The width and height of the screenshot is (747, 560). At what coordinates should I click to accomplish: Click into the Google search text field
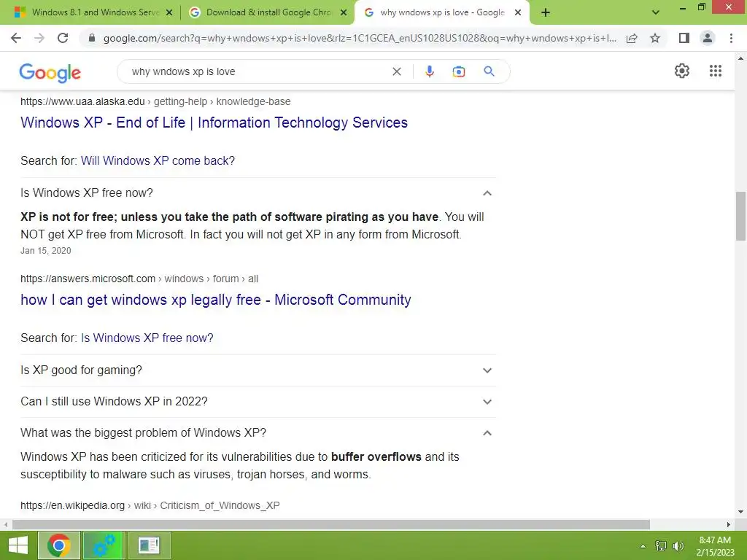coord(258,71)
